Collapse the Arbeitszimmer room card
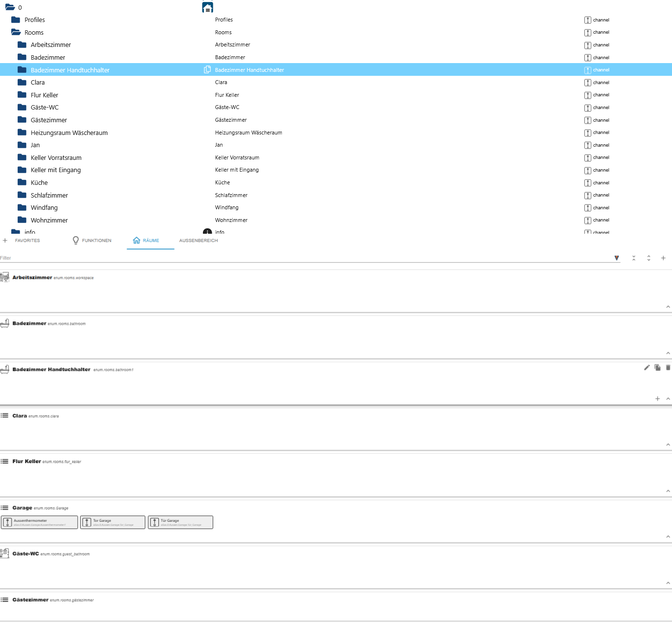Screen dimensions: 672x623 tap(668, 307)
